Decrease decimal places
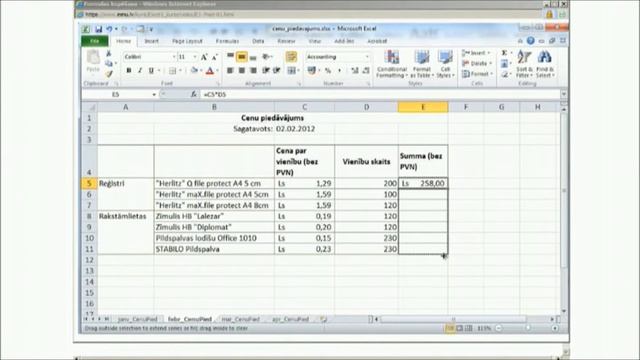Screen dimensions: 640x360 366,71
